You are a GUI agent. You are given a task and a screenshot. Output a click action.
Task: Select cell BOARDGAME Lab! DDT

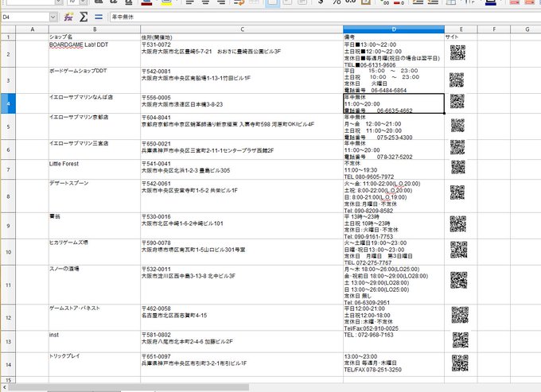click(95, 54)
